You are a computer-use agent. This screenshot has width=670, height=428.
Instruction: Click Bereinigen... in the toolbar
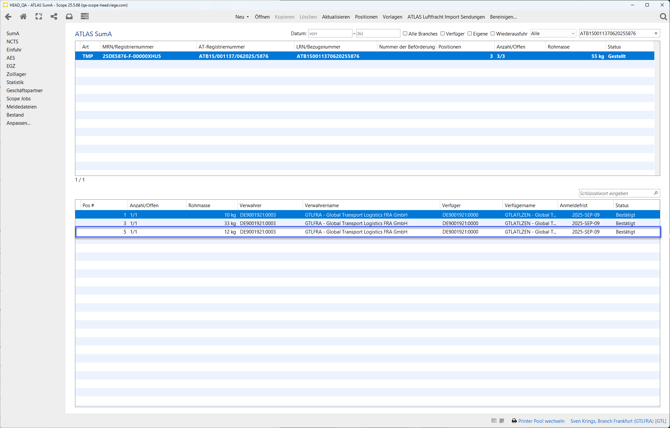tap(503, 17)
